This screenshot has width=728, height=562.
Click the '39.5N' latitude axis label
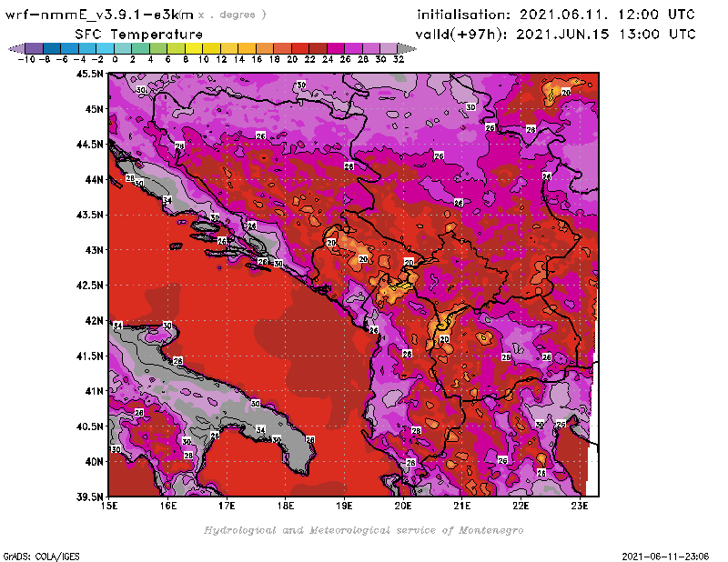(89, 497)
